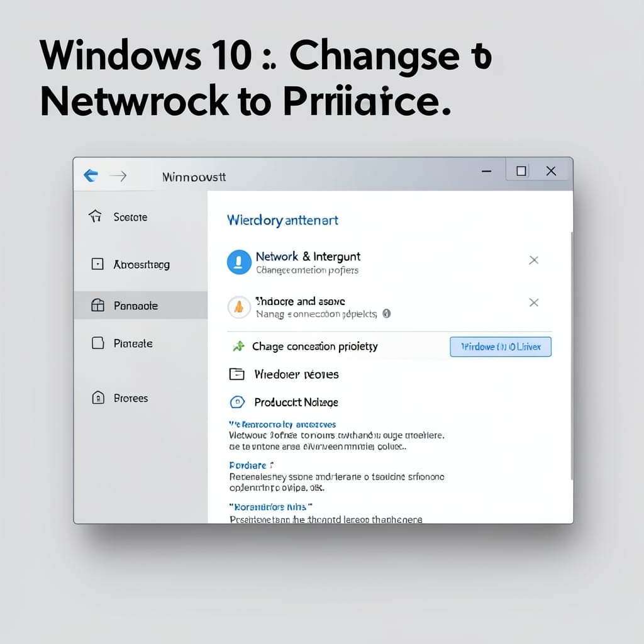
Task: Dismiss the Network & Intergunt row
Action: tap(533, 260)
